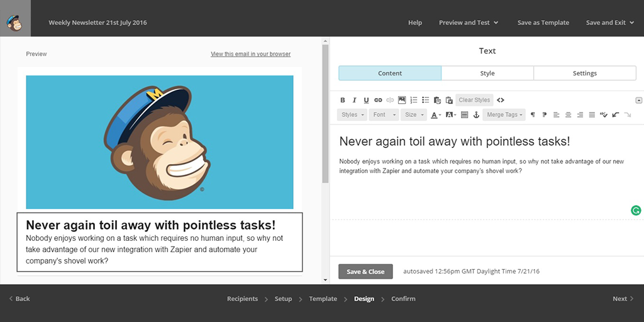
Task: Open the source code view icon
Action: coord(500,100)
